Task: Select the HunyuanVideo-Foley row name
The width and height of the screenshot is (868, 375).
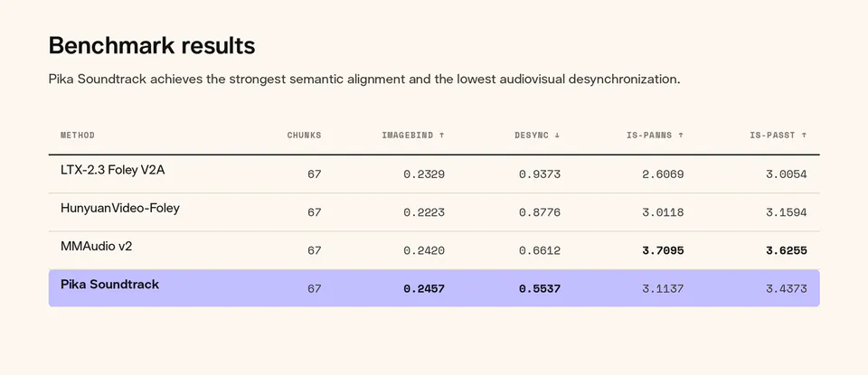Action: pos(120,209)
